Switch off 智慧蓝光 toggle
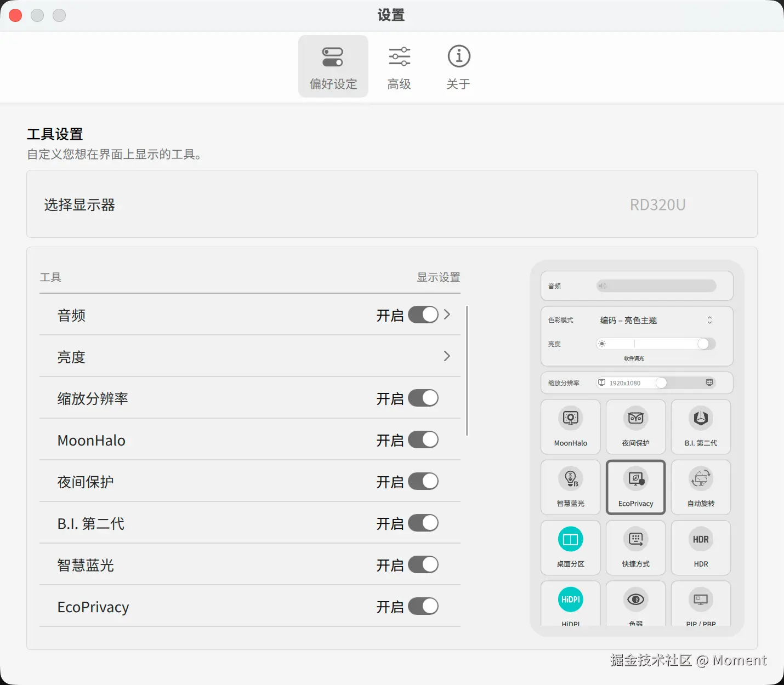 pos(423,564)
